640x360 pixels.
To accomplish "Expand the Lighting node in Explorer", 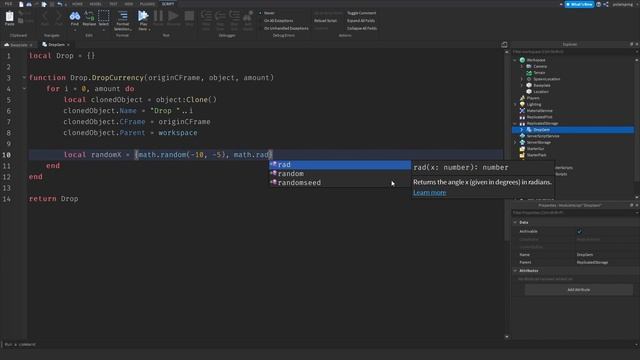I will (x=515, y=104).
